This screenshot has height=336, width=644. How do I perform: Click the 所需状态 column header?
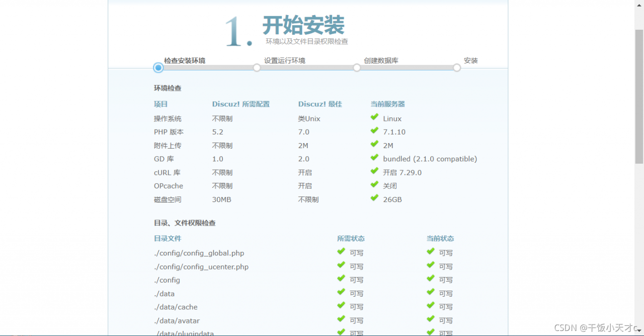[351, 239]
